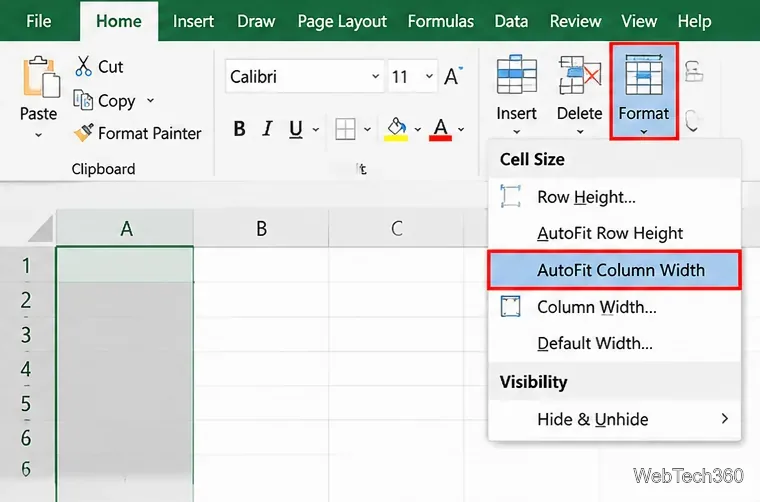The image size is (760, 502).
Task: Switch to the Insert ribbon tab
Action: (193, 21)
